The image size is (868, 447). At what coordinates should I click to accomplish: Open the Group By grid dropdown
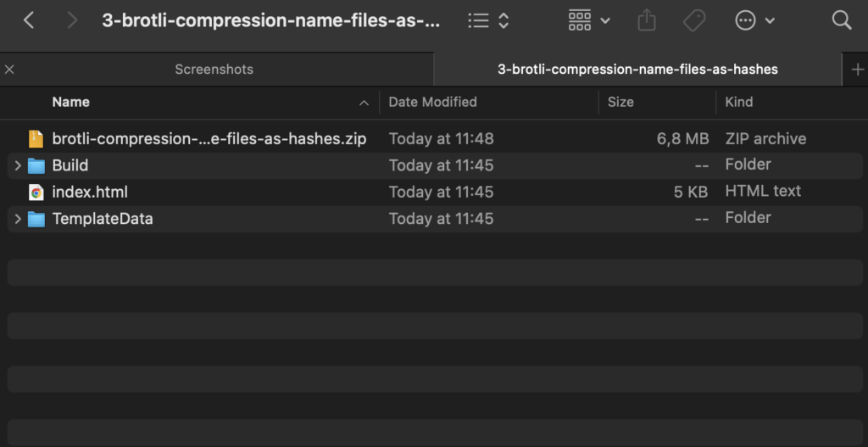click(588, 20)
